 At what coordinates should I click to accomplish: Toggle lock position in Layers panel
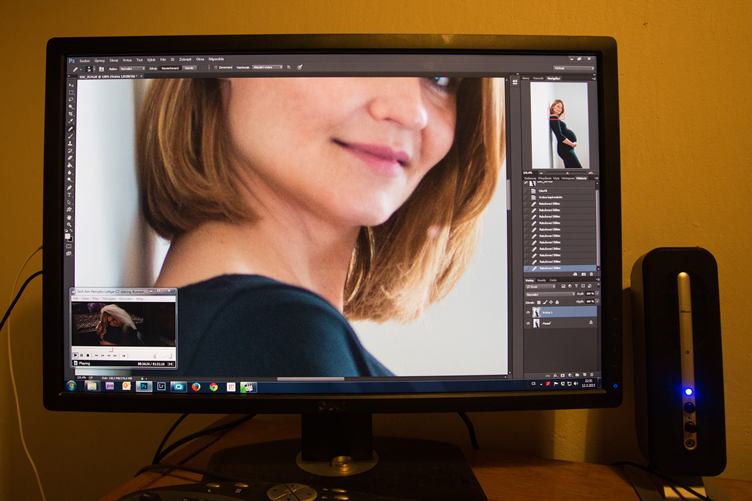tap(551, 302)
